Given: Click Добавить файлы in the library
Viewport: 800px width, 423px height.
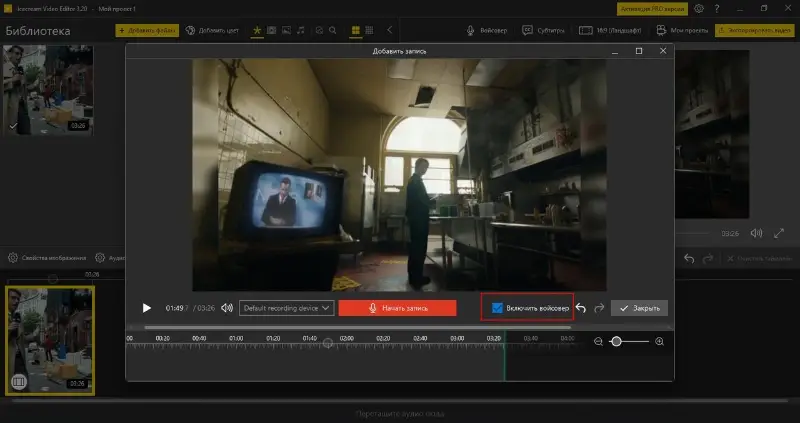Looking at the screenshot, I should (x=147, y=31).
